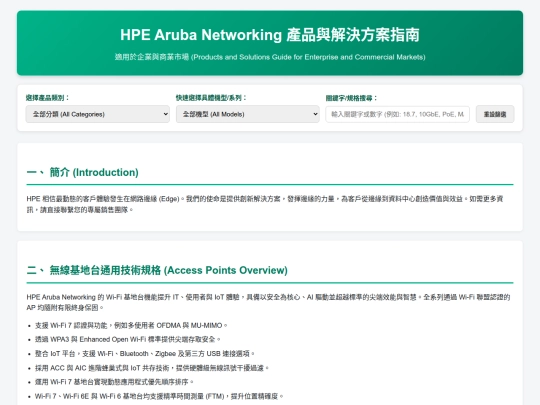Open the All Categories dropdown

[97, 114]
